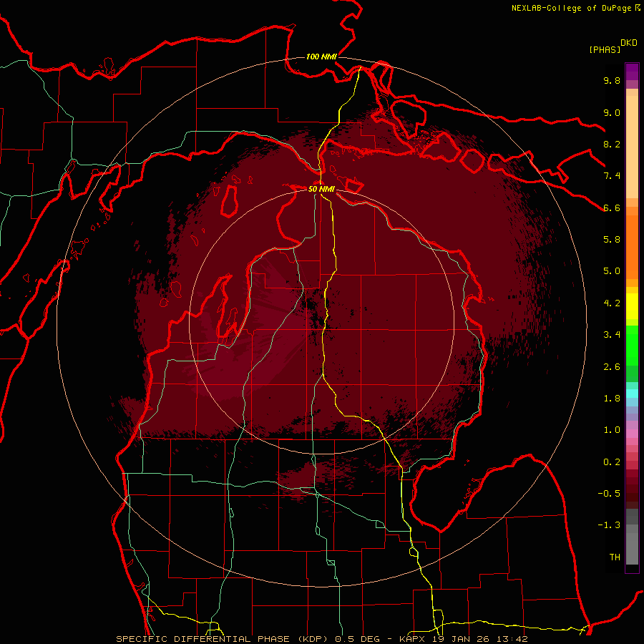Pick the purple top color band in the legend
Viewport: 644px width, 644px height.
click(632, 72)
